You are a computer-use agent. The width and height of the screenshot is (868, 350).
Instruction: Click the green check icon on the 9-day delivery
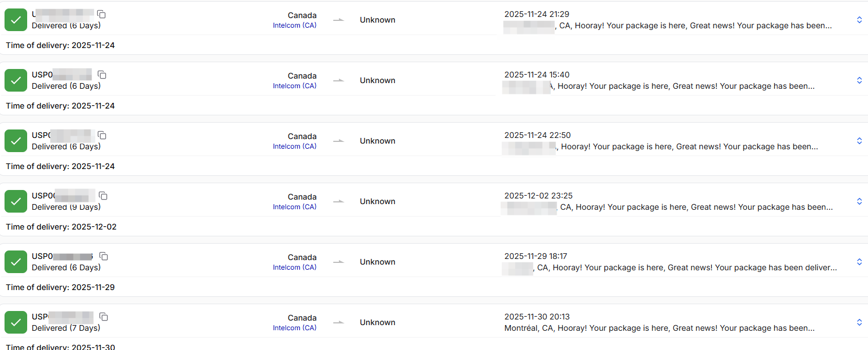pos(15,201)
